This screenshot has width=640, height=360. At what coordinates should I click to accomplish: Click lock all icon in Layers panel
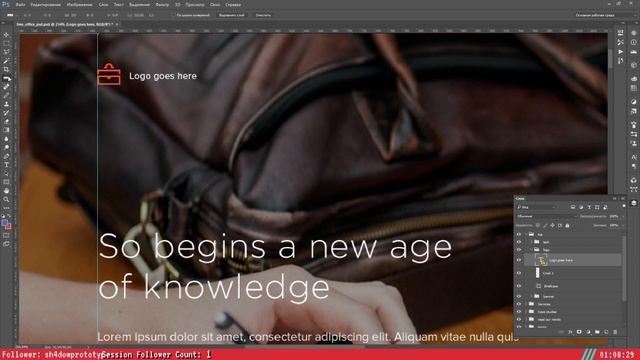(567, 225)
